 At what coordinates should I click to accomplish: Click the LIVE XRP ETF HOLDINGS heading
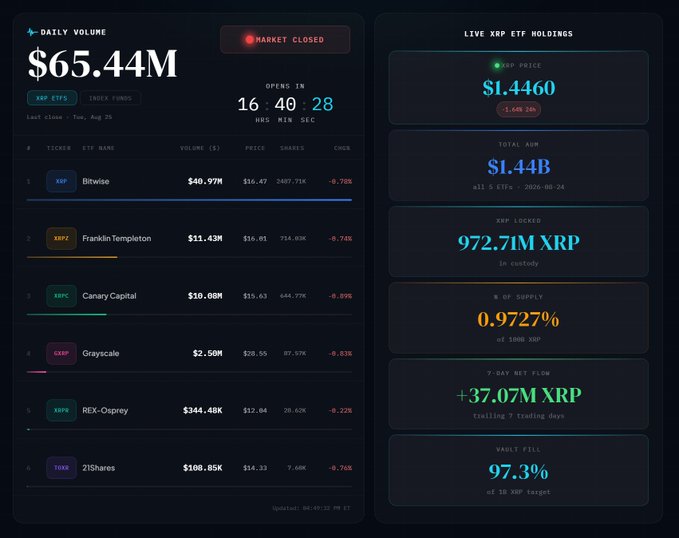[x=518, y=34]
